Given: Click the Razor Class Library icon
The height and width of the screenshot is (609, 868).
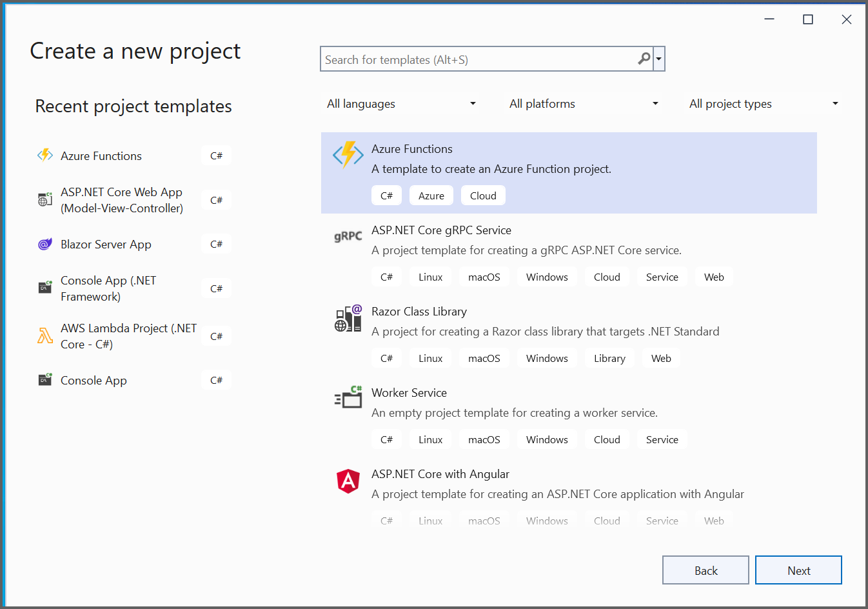Looking at the screenshot, I should pos(348,318).
